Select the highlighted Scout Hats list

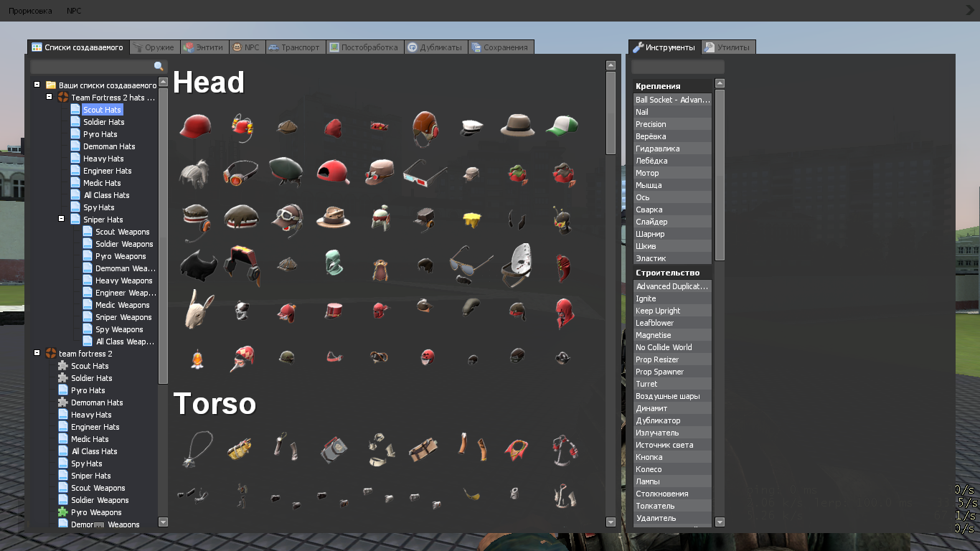(x=102, y=110)
